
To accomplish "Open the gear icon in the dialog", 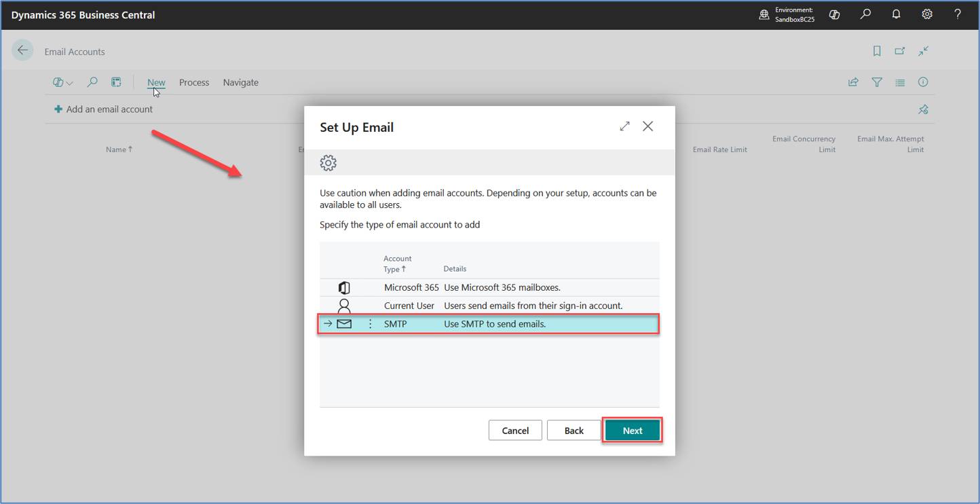I will tap(328, 163).
